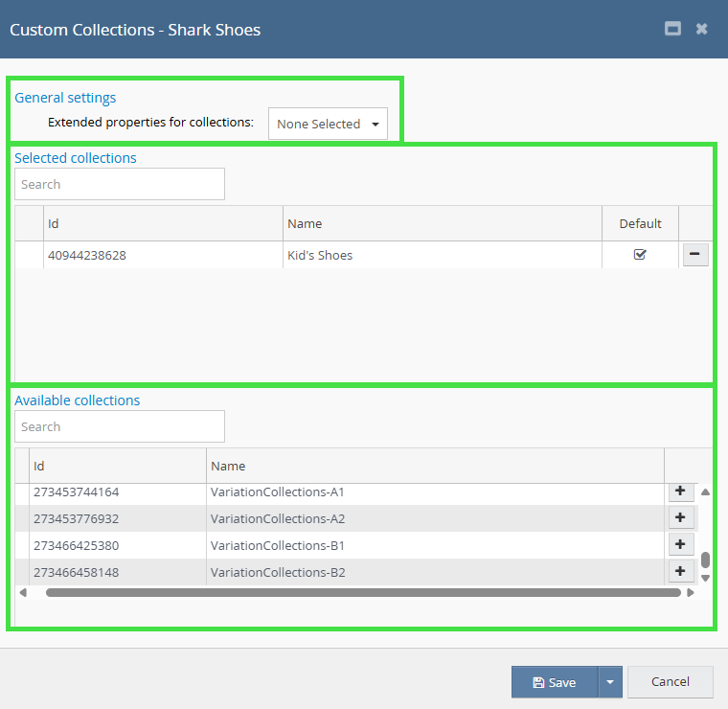Viewport: 728px width, 709px height.
Task: Save the custom collections
Action: (x=555, y=682)
